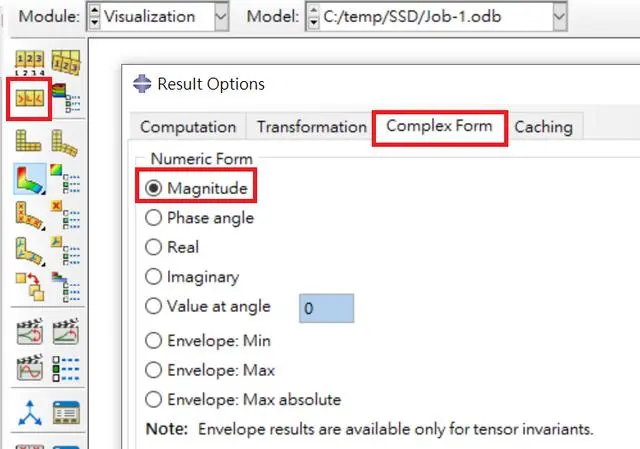
Task: Expand the Model Job-1.odb dropdown
Action: tap(560, 17)
